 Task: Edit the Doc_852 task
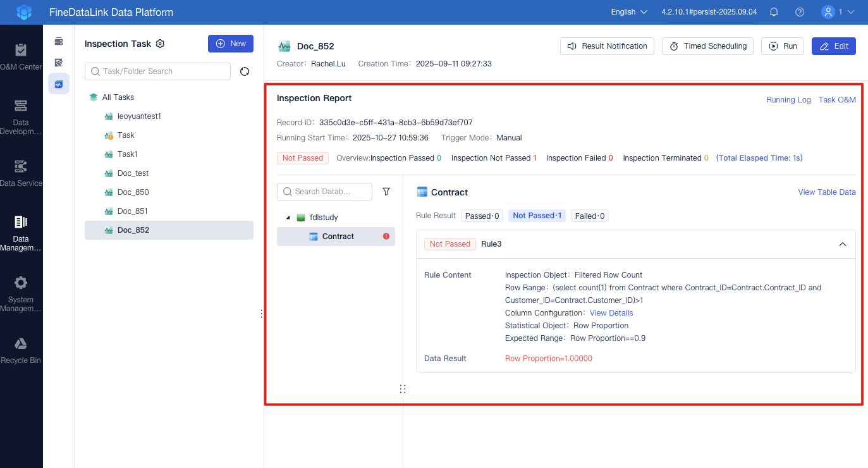[x=834, y=46]
